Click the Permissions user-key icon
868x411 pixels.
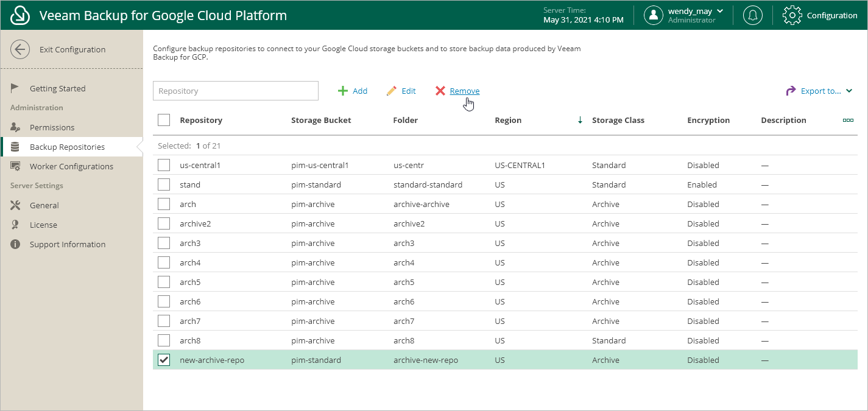pyautogui.click(x=15, y=127)
